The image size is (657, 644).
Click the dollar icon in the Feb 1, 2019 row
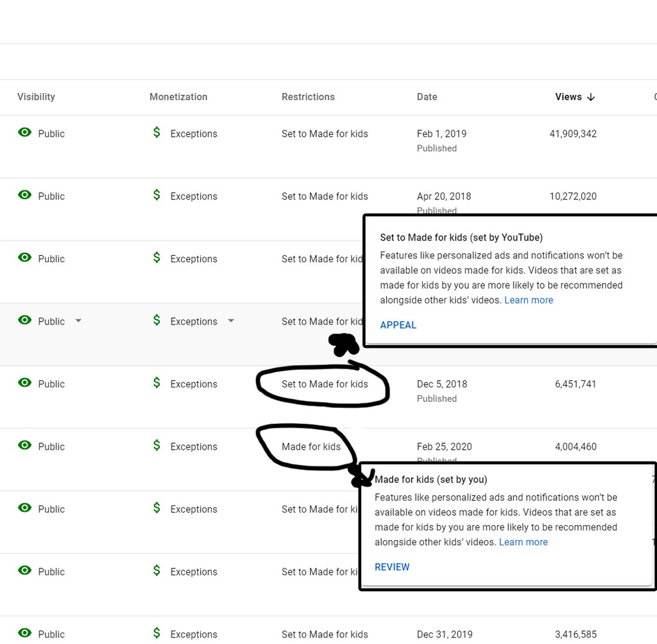[x=157, y=133]
